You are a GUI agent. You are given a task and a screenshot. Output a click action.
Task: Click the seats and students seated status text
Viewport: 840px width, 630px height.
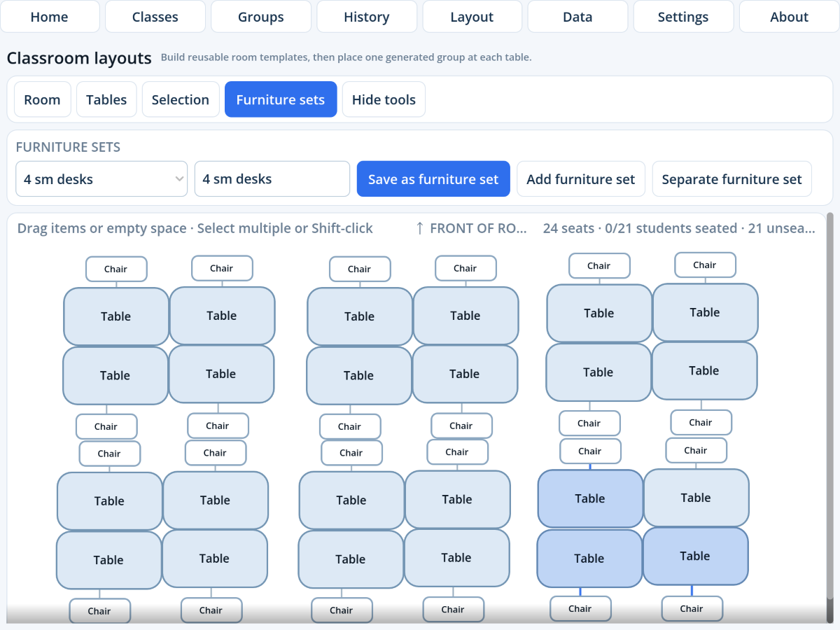679,228
